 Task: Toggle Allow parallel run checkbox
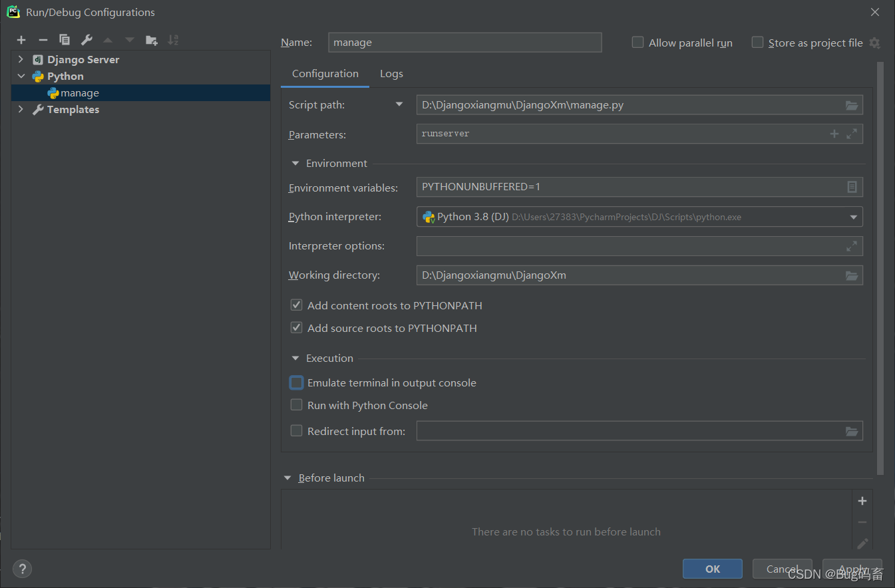pos(637,43)
